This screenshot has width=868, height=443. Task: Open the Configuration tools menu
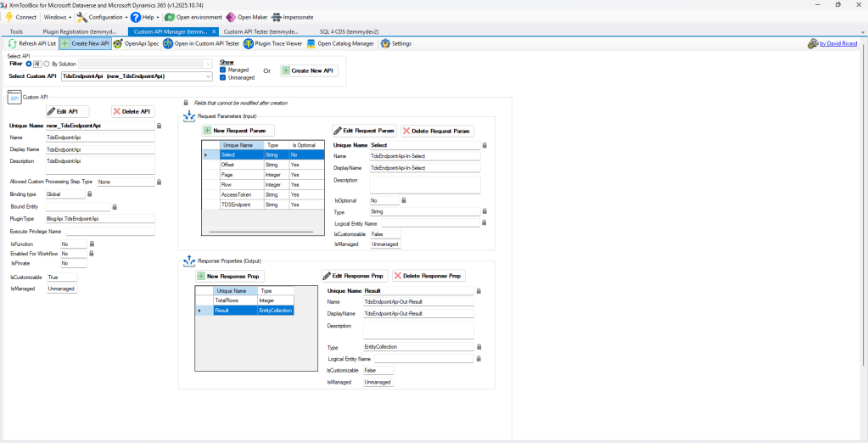[x=102, y=17]
